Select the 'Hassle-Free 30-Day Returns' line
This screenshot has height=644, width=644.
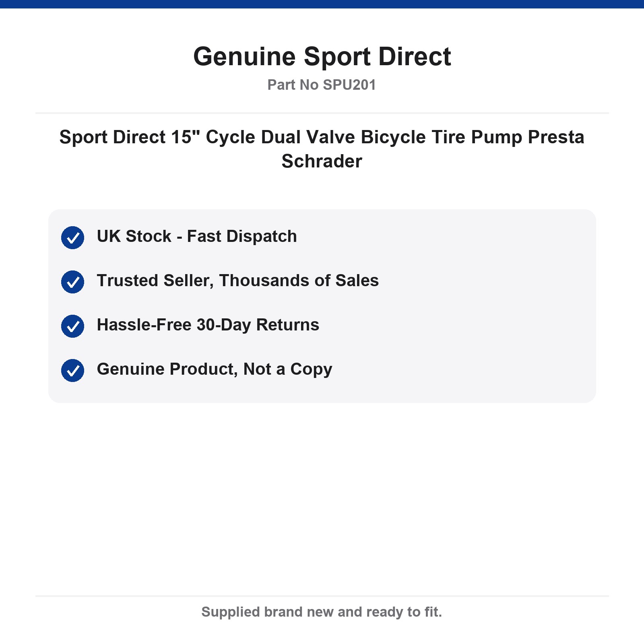208,325
